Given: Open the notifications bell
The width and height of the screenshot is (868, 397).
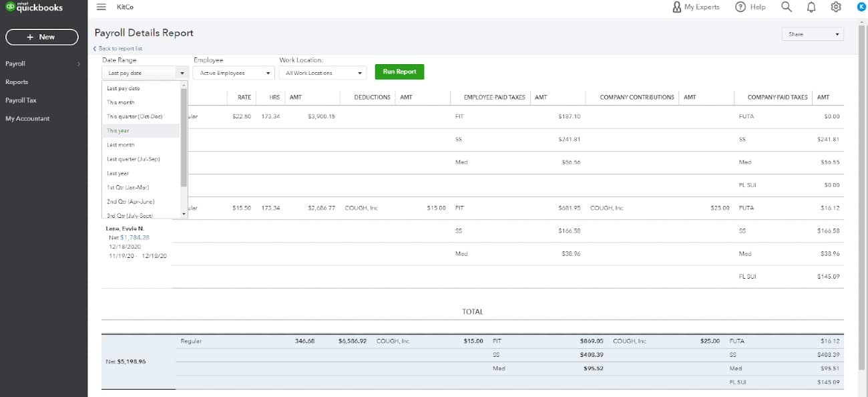Looking at the screenshot, I should 811,7.
